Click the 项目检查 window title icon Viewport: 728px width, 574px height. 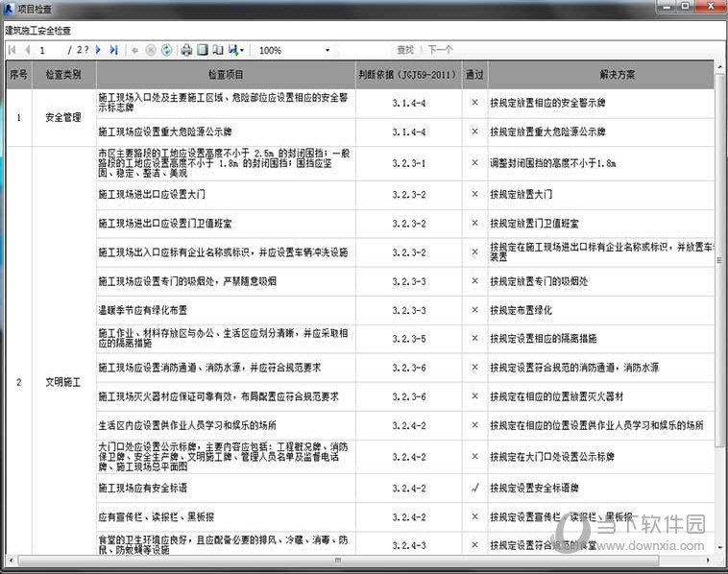point(9,9)
